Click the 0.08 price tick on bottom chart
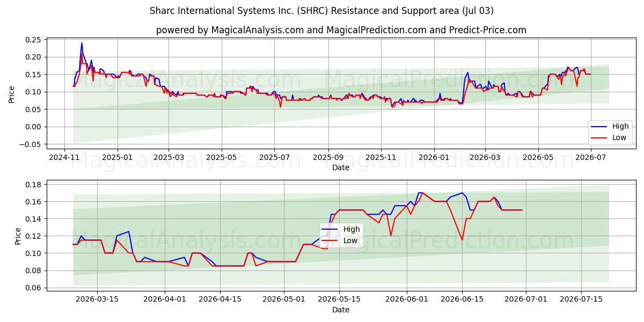Screen dimensions: 644x322 click(x=33, y=270)
